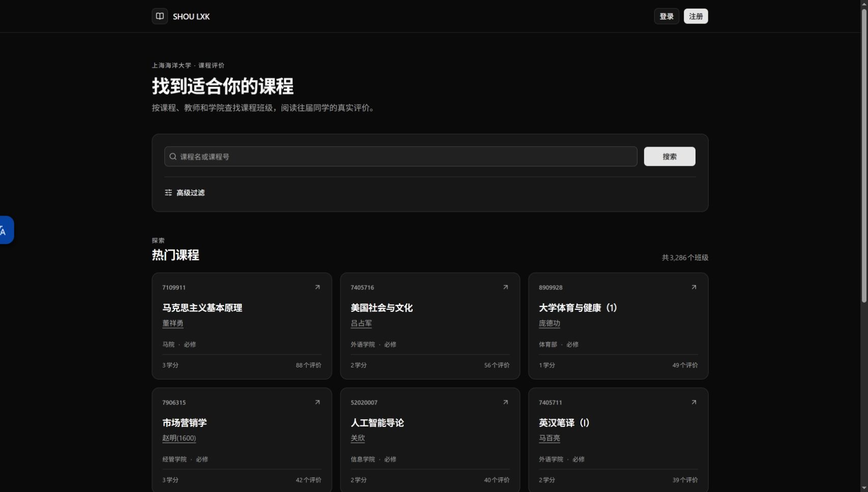The width and height of the screenshot is (868, 492).
Task: Open the course 美国社会与文化
Action: pos(382,308)
